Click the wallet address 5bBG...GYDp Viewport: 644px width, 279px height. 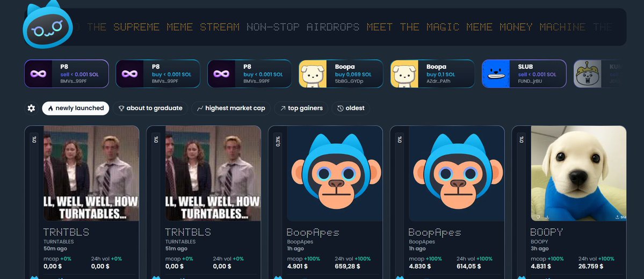click(x=349, y=81)
